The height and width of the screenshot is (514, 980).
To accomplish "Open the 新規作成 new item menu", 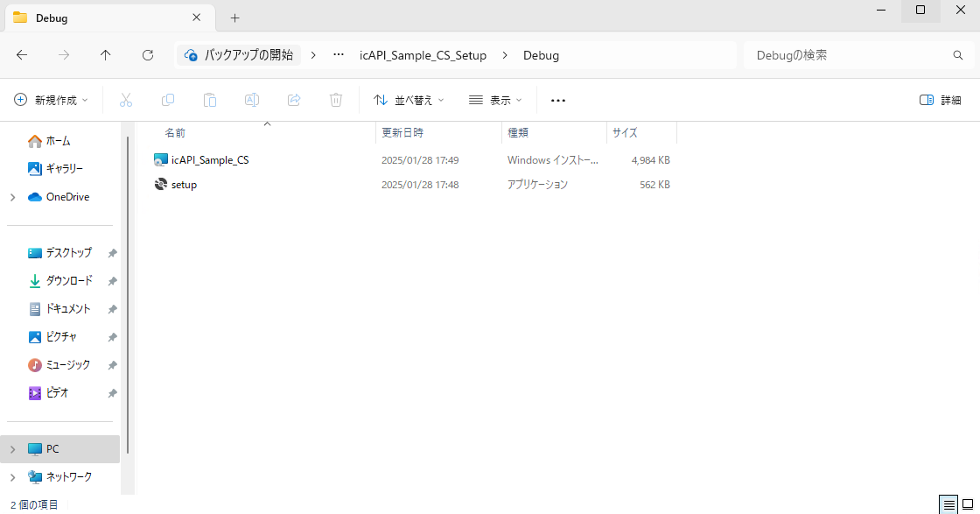I will (x=52, y=100).
